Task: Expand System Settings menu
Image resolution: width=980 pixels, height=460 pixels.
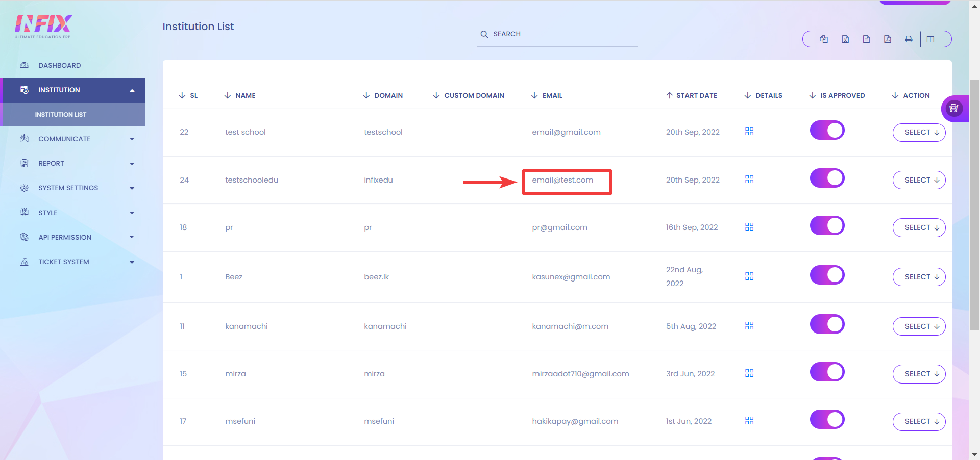Action: [73, 188]
